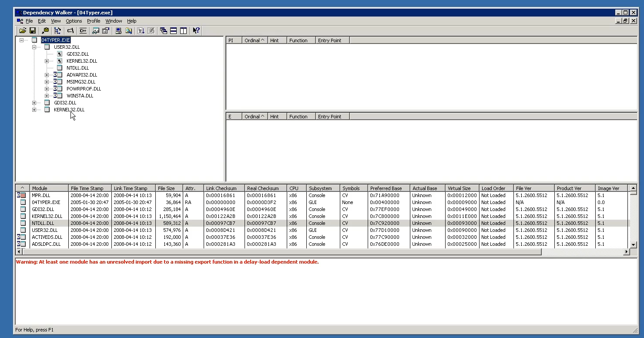The width and height of the screenshot is (644, 338).
Task: Select the NTDLL.DLL row in module list
Action: pos(322,223)
